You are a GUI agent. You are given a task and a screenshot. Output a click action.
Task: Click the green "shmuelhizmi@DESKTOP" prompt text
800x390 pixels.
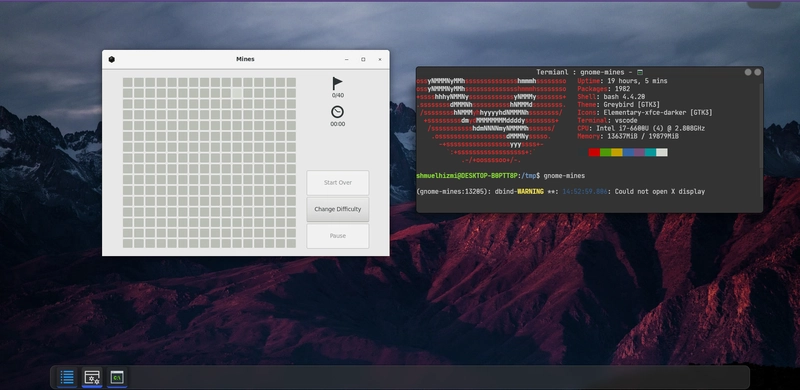(x=466, y=176)
